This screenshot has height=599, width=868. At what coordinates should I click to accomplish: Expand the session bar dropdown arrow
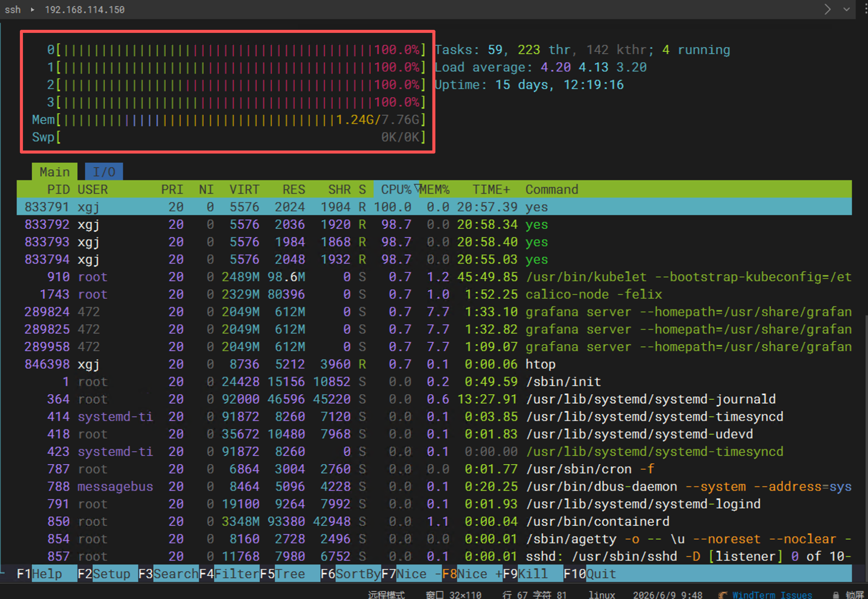coord(847,9)
